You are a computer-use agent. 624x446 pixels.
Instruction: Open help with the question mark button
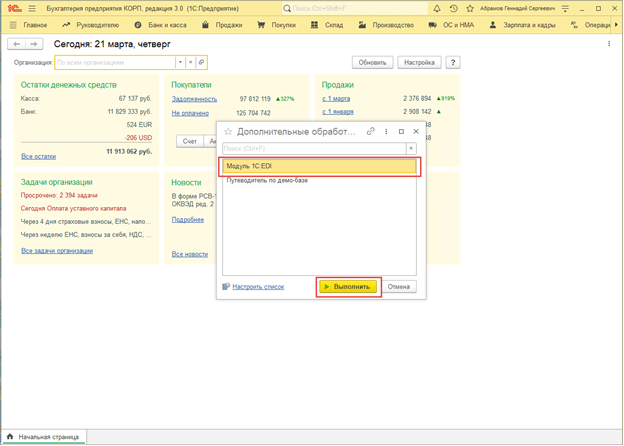pyautogui.click(x=453, y=62)
